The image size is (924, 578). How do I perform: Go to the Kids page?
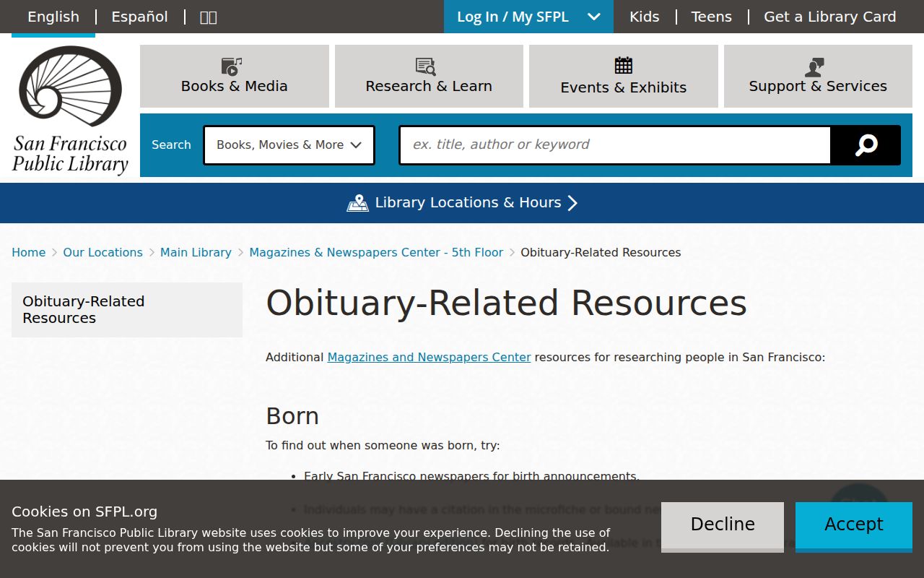pyautogui.click(x=644, y=17)
